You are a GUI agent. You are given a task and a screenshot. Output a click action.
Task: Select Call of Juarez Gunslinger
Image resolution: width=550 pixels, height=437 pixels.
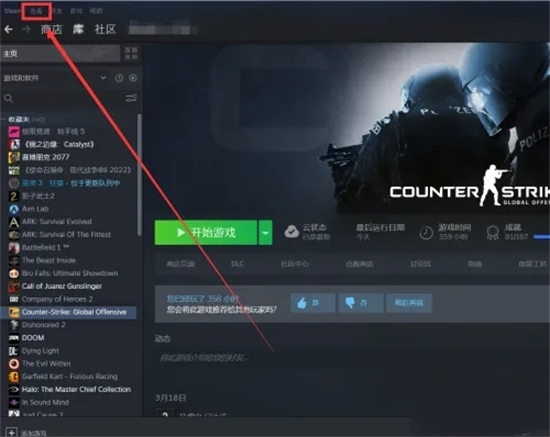(62, 286)
